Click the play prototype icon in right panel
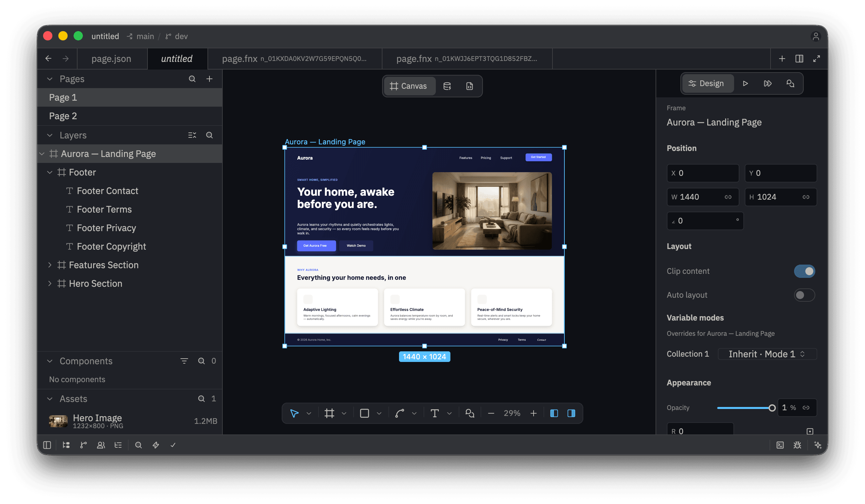 (745, 83)
